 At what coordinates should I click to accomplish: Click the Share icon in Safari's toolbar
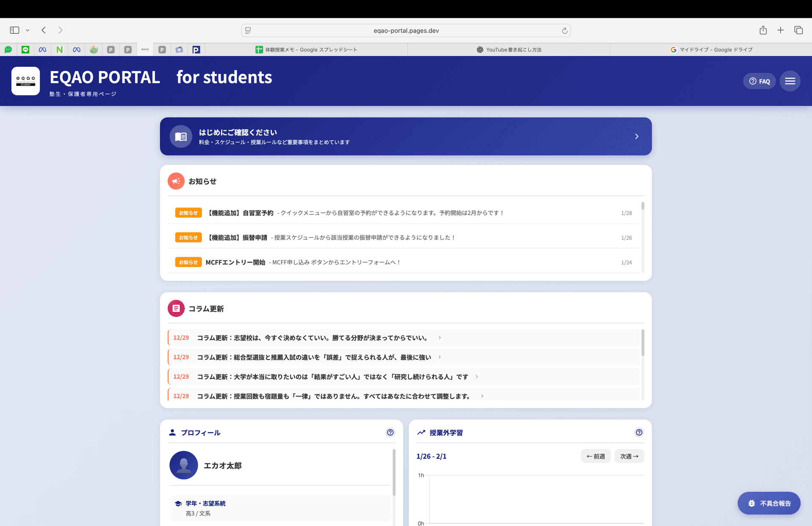coord(763,30)
